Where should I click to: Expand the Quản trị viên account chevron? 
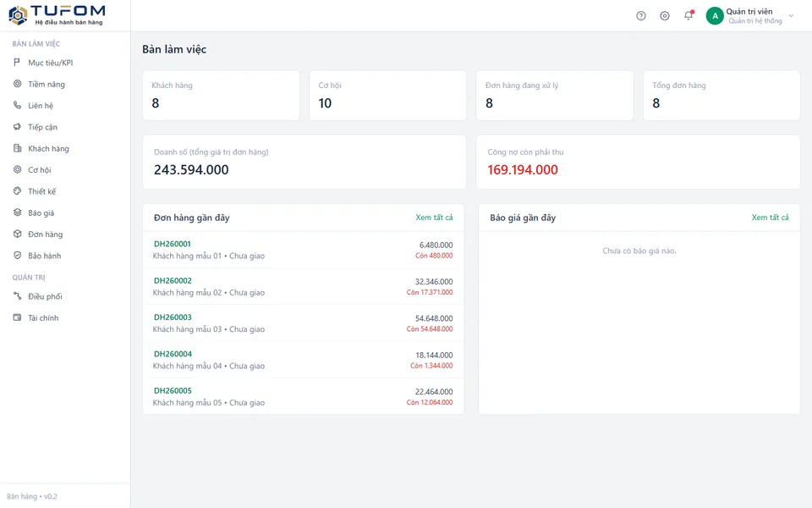point(792,16)
